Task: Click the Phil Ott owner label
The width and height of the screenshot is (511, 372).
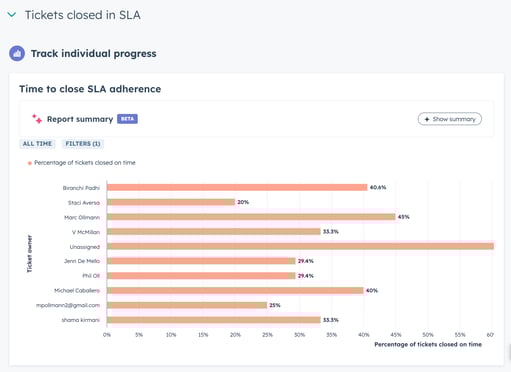Action: (x=91, y=276)
